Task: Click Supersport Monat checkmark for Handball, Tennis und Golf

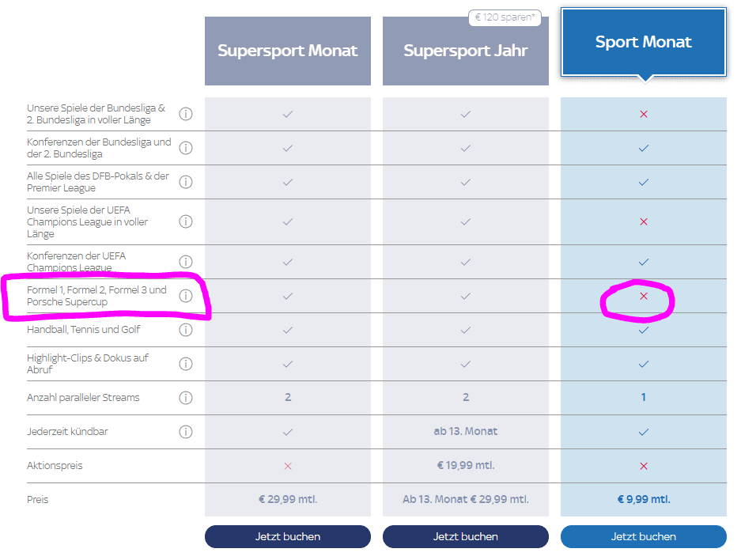Action: (288, 330)
